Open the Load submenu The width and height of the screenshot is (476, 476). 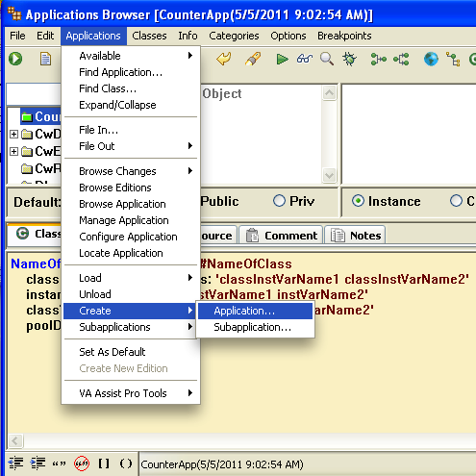[131, 278]
